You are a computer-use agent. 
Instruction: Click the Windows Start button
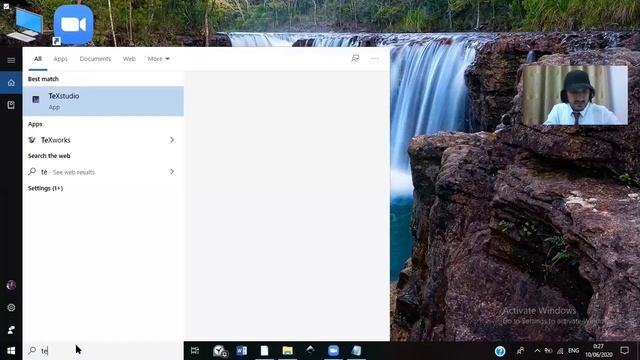(11, 351)
